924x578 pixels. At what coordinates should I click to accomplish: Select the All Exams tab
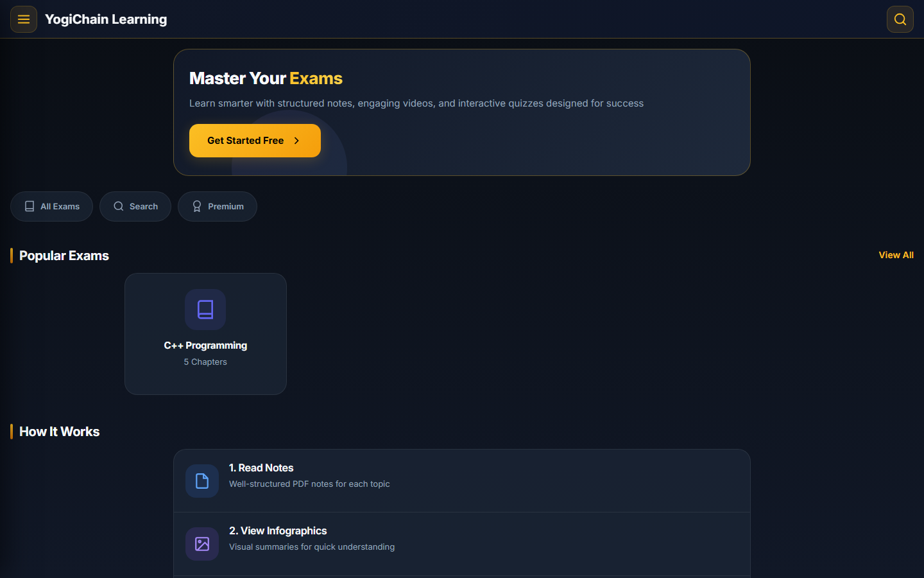51,206
